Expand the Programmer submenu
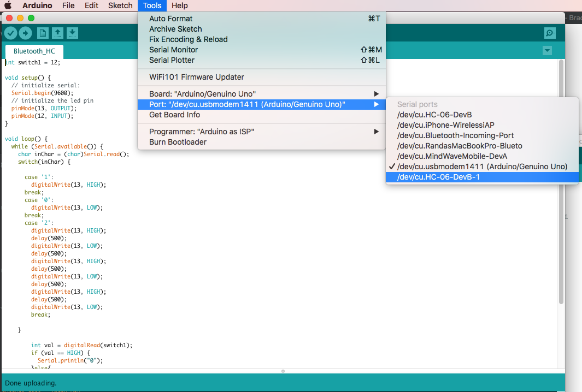The width and height of the screenshot is (582, 392). click(261, 132)
